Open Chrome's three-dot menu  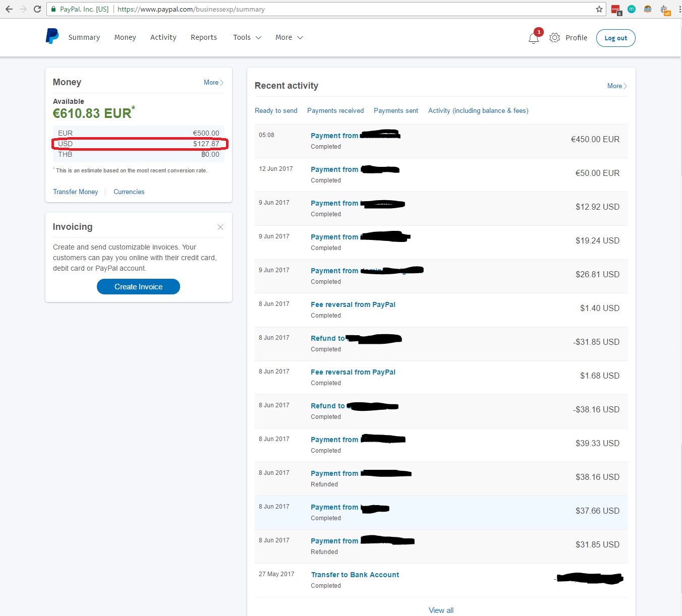(679, 9)
